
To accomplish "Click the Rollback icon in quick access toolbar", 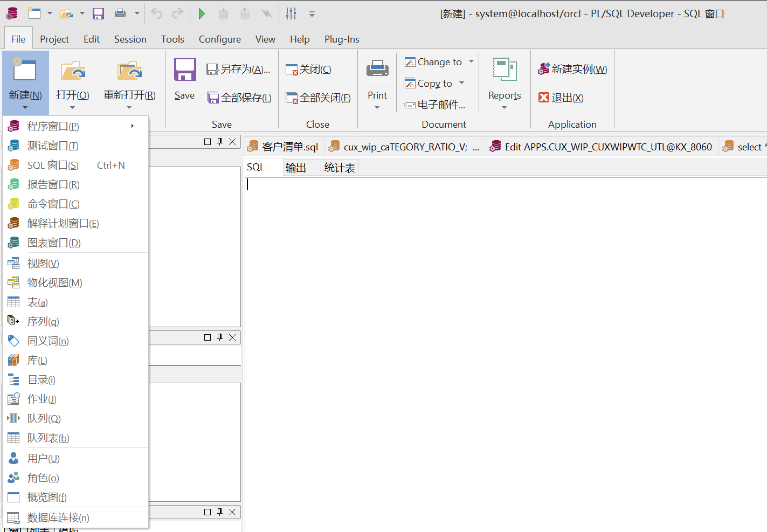I will point(245,13).
